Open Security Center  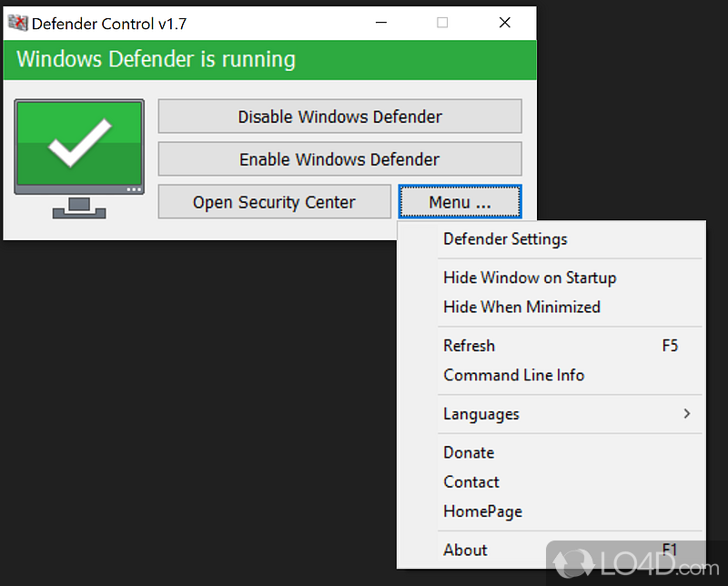(274, 201)
